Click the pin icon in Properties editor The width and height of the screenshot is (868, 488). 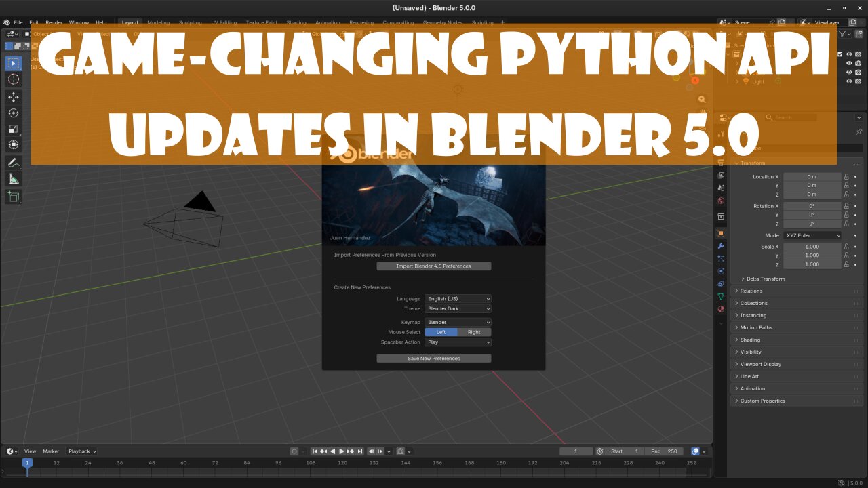(x=859, y=132)
